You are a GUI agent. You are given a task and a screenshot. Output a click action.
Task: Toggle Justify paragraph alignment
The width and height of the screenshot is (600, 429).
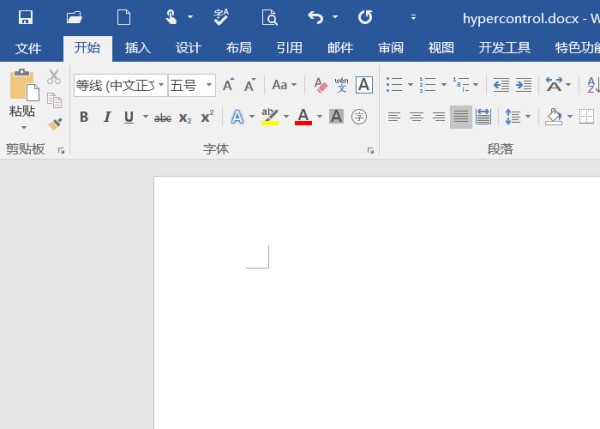pyautogui.click(x=460, y=117)
